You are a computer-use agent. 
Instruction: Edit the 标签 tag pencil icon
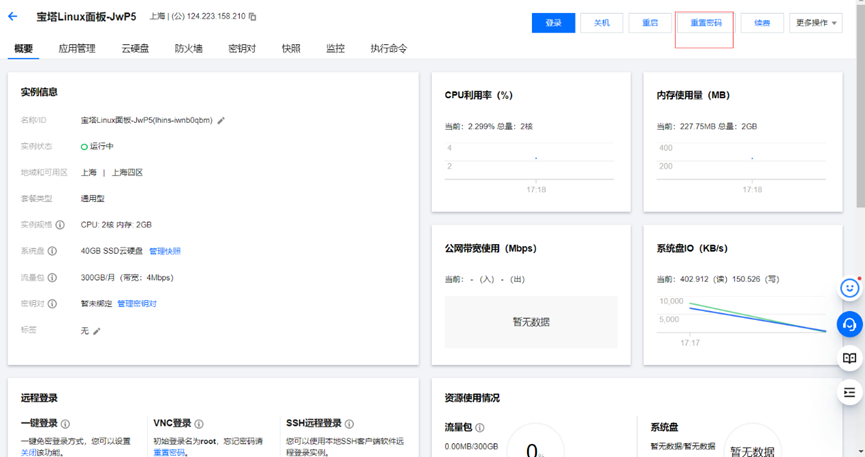(97, 331)
